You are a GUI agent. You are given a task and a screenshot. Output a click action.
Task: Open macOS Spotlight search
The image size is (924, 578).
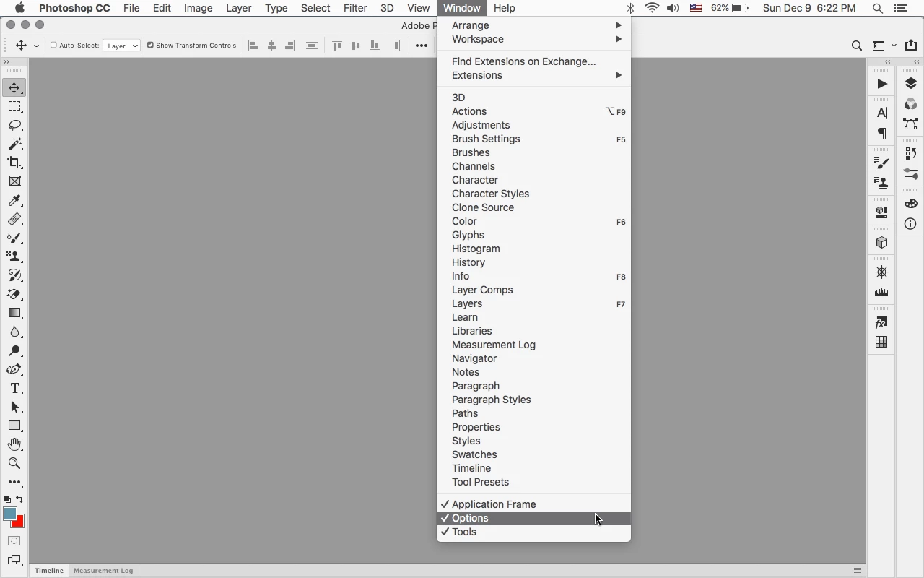[878, 8]
